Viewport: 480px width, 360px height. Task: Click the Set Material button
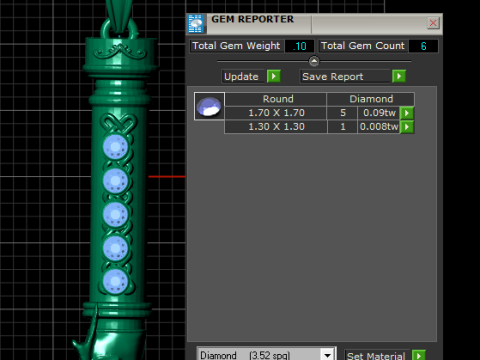click(377, 356)
